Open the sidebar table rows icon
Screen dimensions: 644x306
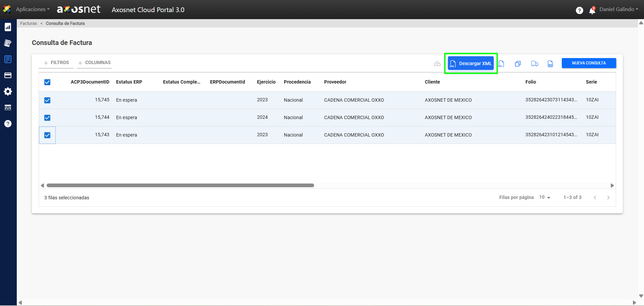[x=8, y=108]
